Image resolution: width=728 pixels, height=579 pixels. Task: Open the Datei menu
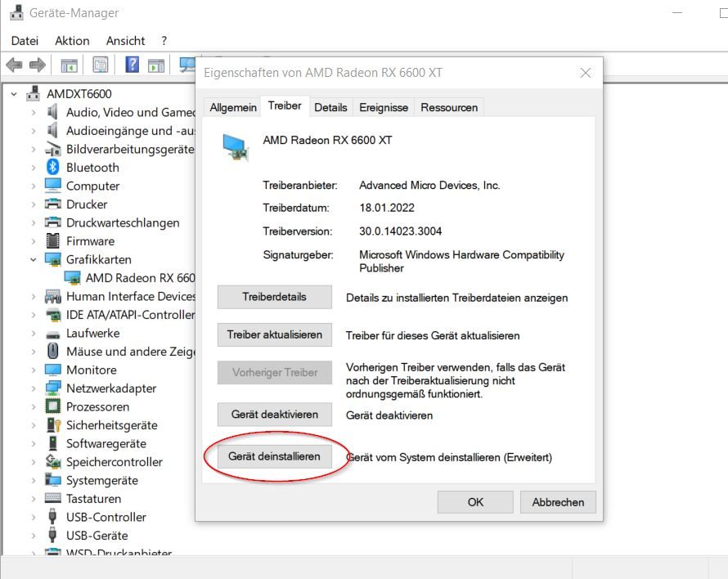pyautogui.click(x=25, y=41)
